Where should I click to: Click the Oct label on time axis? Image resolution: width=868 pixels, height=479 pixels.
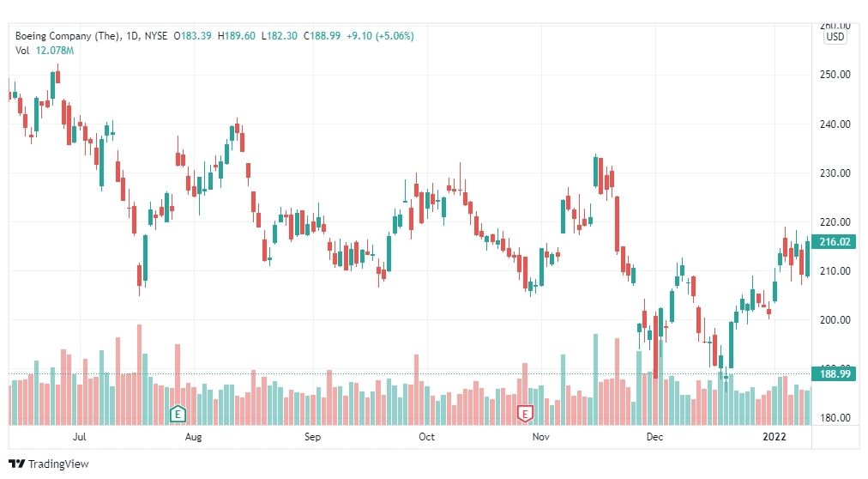(x=426, y=437)
